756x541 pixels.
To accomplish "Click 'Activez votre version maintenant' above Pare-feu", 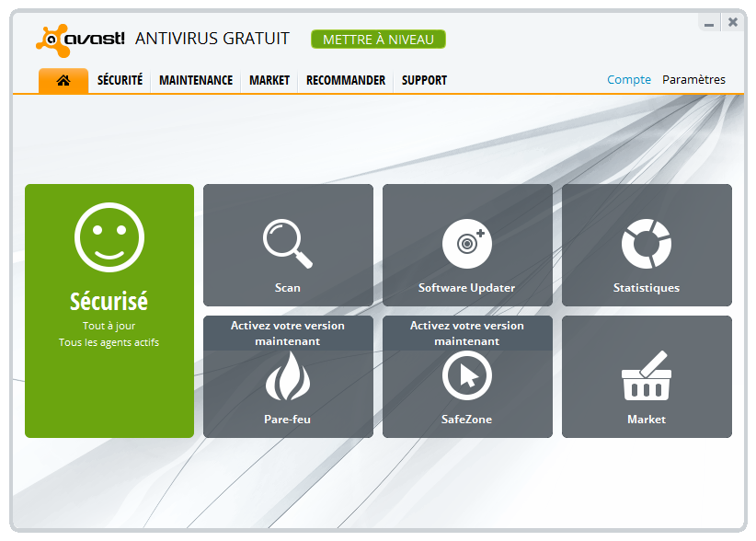I will pyautogui.click(x=288, y=333).
